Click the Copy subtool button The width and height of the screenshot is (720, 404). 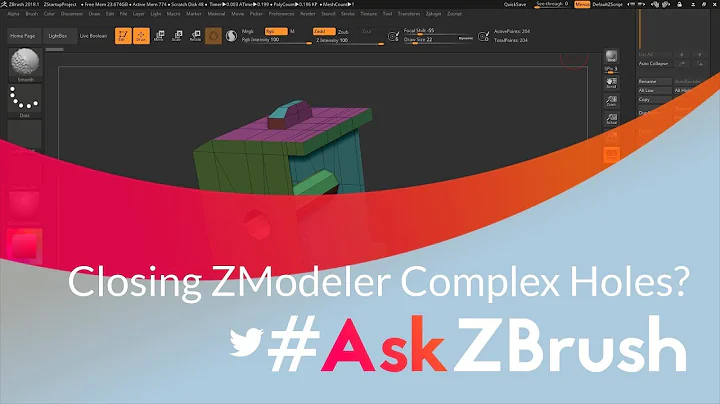click(654, 100)
